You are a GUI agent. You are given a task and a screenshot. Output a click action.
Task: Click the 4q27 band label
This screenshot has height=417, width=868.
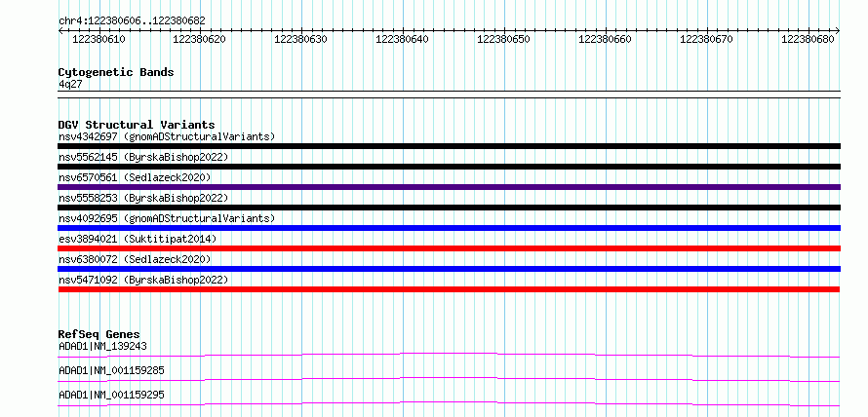pos(70,84)
